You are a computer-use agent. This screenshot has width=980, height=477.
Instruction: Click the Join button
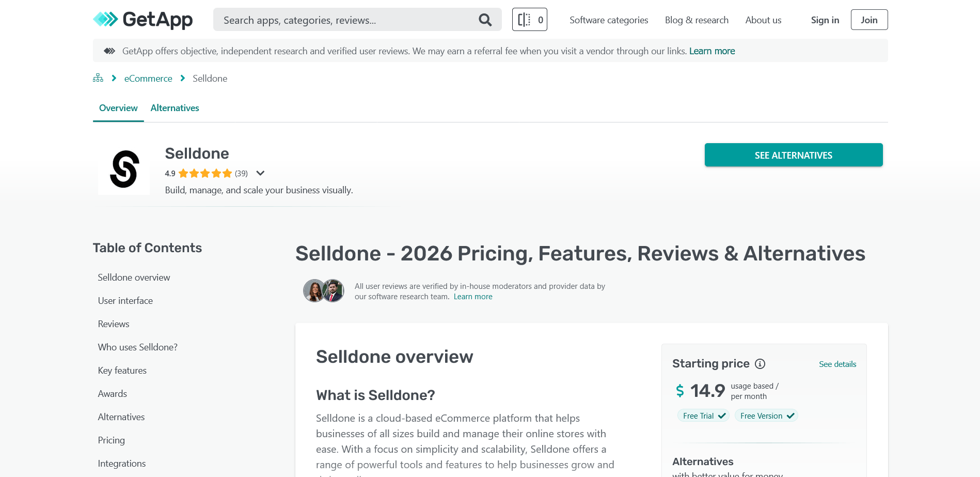coord(869,20)
